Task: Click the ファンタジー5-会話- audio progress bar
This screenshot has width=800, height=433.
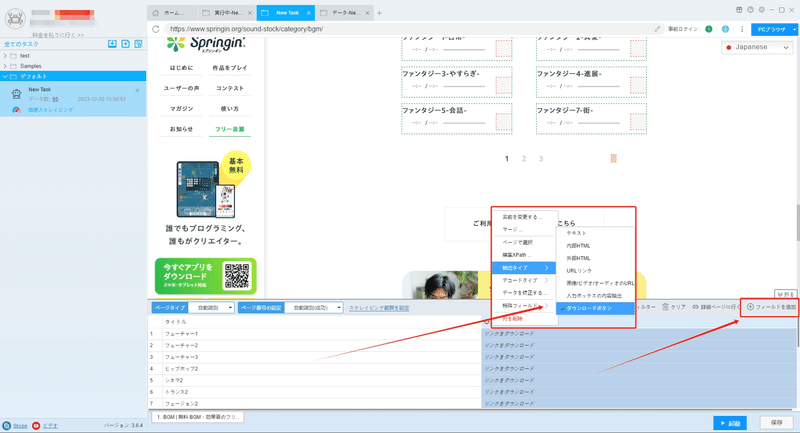Action: (464, 123)
